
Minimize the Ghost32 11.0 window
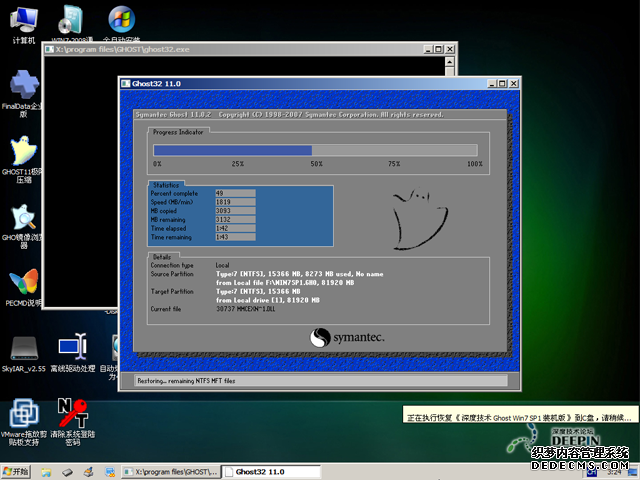pyautogui.click(x=492, y=84)
